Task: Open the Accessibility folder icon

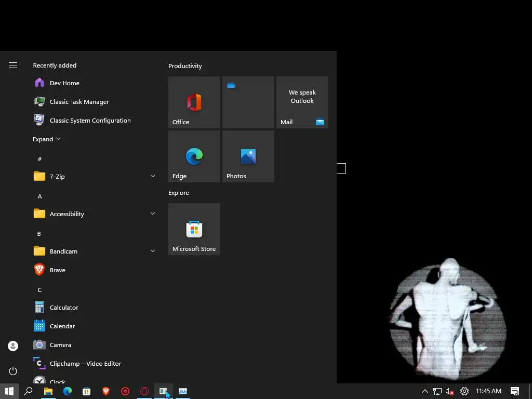Action: pos(39,214)
